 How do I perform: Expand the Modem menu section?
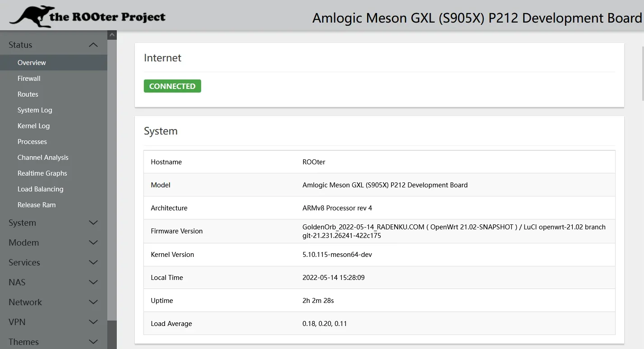[53, 242]
